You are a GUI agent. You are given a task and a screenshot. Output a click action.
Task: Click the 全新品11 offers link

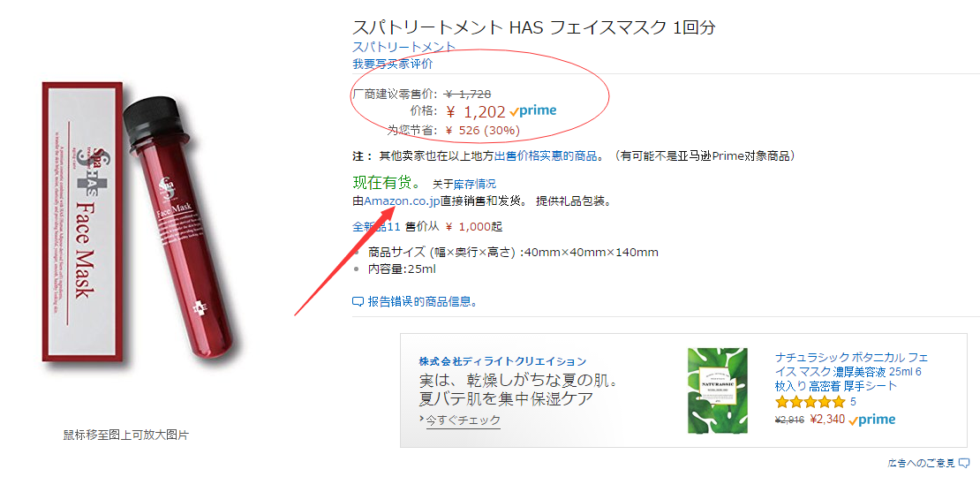click(x=376, y=226)
